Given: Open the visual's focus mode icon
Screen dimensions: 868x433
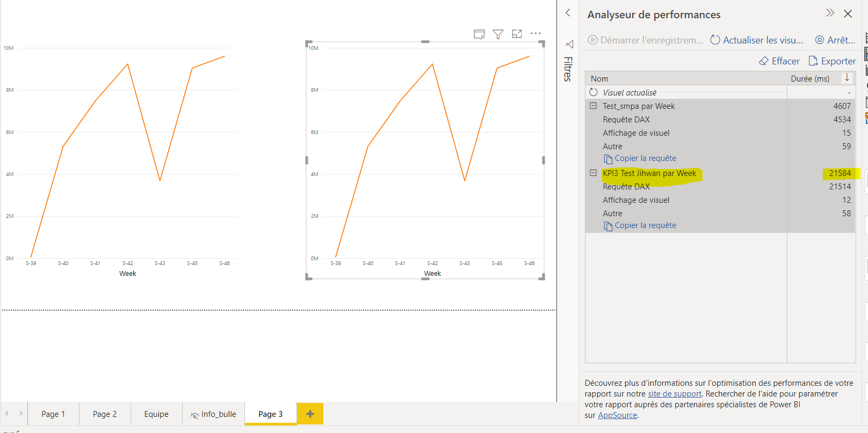Looking at the screenshot, I should 517,34.
